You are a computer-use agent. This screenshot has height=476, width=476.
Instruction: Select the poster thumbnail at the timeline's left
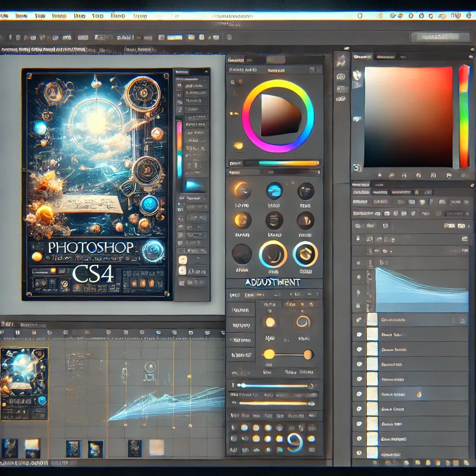[x=24, y=384]
